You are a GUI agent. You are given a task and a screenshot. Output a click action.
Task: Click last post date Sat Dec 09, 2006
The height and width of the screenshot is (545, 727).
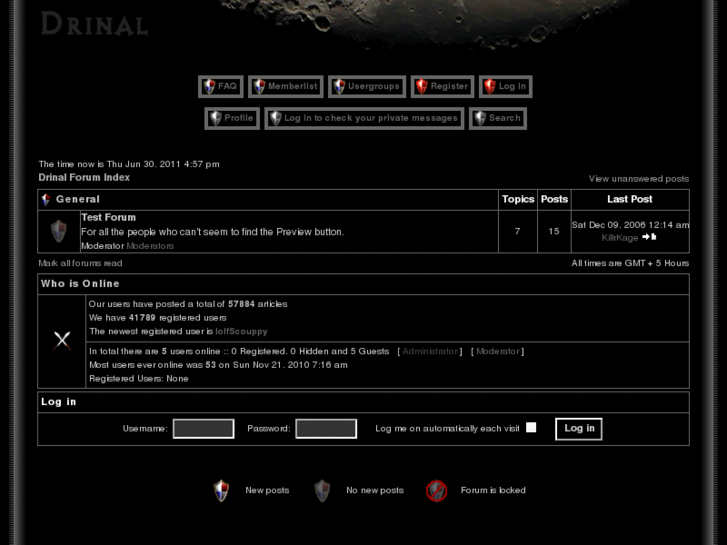click(630, 225)
